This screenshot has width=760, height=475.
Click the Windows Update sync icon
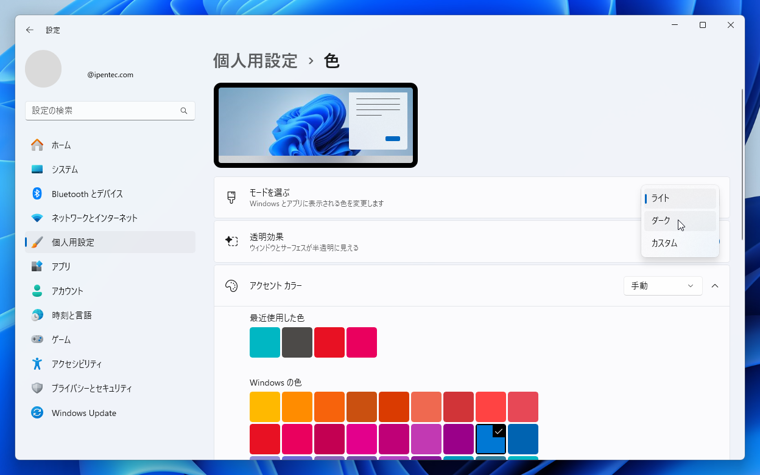(x=37, y=412)
